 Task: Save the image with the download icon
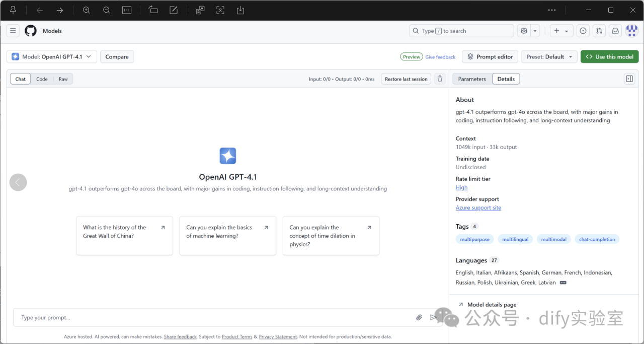pyautogui.click(x=240, y=10)
